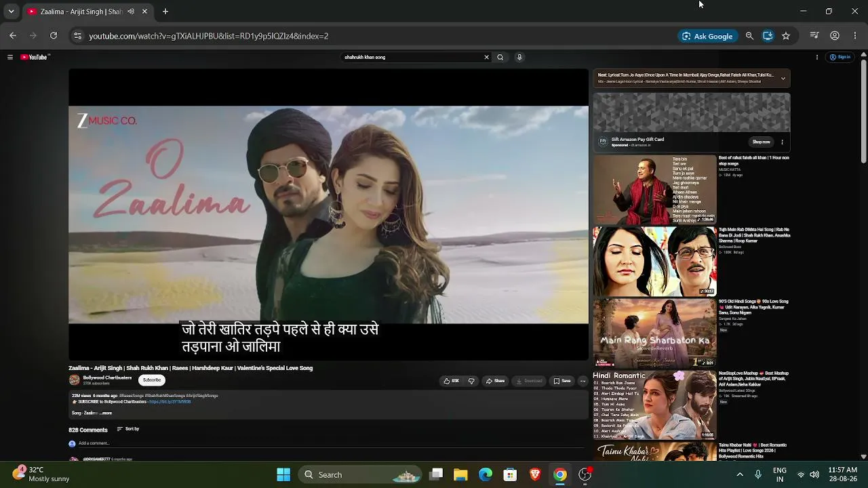Launch Brave browser from the taskbar

[535, 474]
